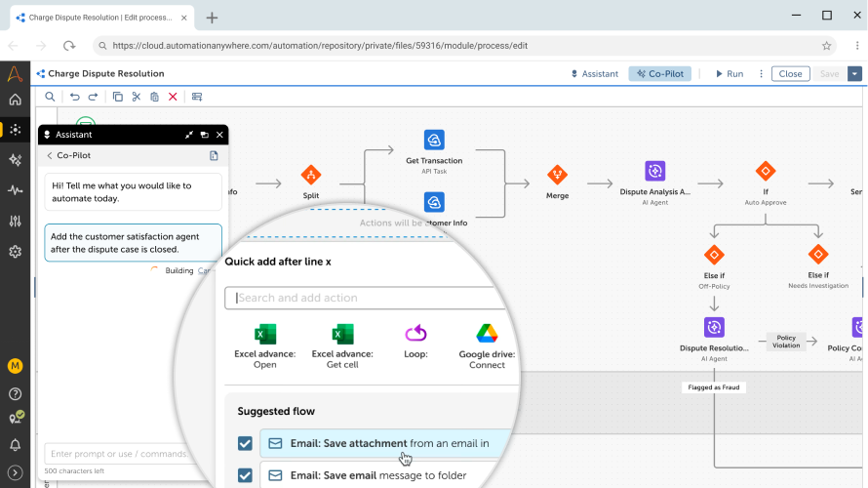Viewport: 868px width, 488px height.
Task: Open the Activity pulse icon in sidebar
Action: tap(15, 190)
